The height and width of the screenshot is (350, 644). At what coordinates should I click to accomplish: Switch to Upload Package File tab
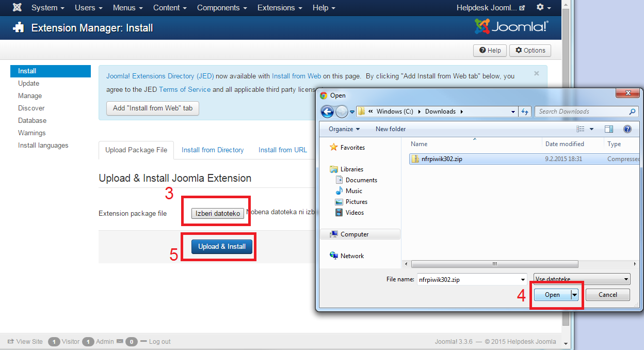click(136, 150)
